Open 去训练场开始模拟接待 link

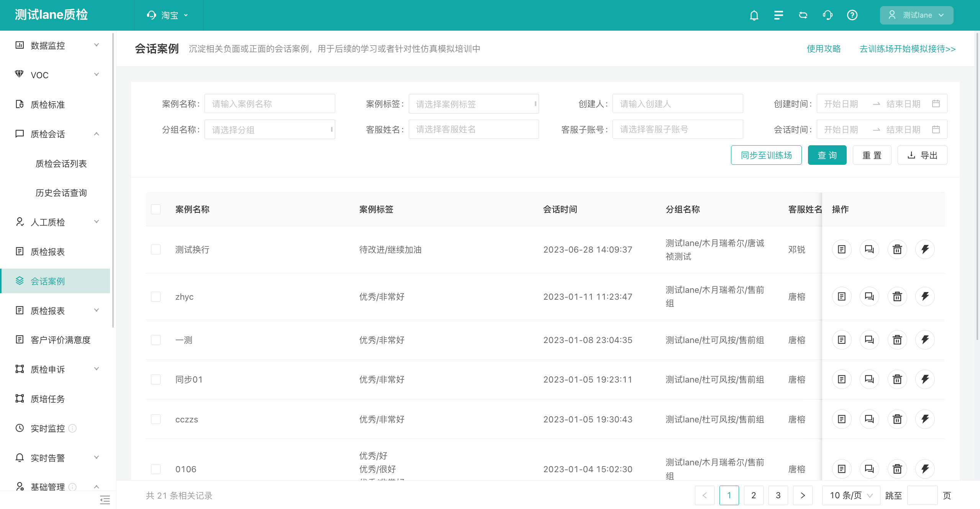(x=908, y=49)
